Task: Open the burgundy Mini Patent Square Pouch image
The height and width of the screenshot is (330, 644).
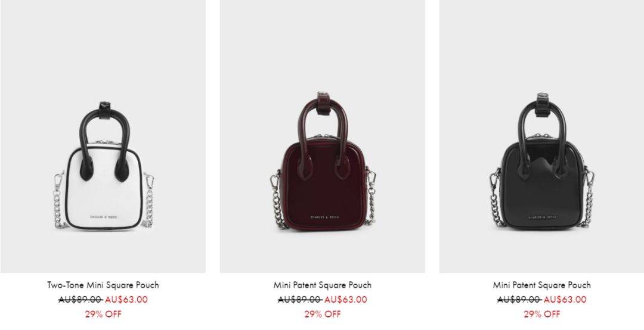Action: coord(323,136)
